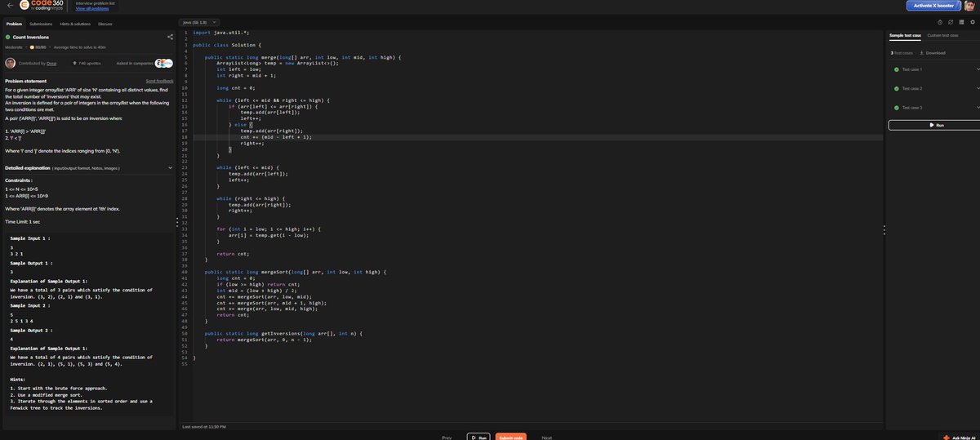
Task: Open the user profile avatar
Action: [971, 6]
